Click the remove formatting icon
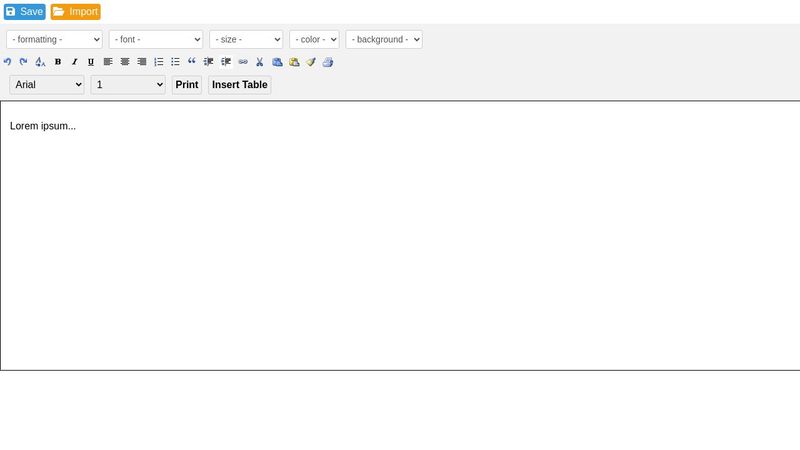This screenshot has width=800, height=450. [x=40, y=62]
